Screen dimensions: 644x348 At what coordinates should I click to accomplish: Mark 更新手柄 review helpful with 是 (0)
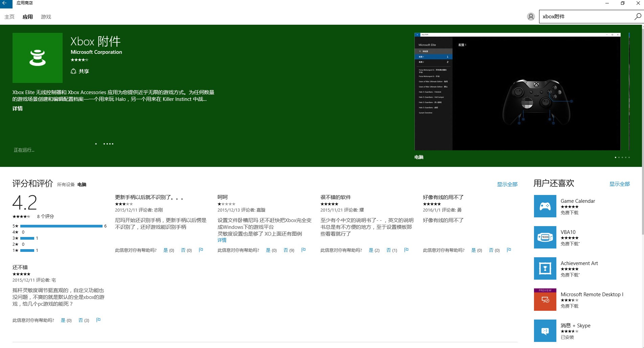(169, 250)
